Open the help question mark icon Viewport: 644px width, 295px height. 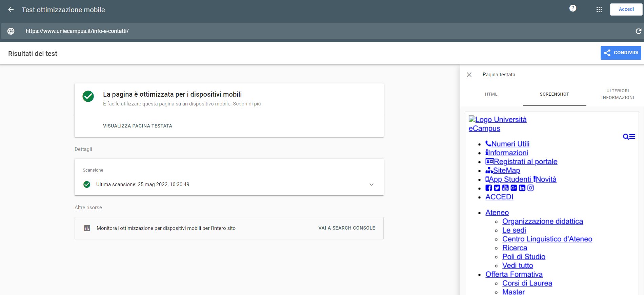click(573, 8)
